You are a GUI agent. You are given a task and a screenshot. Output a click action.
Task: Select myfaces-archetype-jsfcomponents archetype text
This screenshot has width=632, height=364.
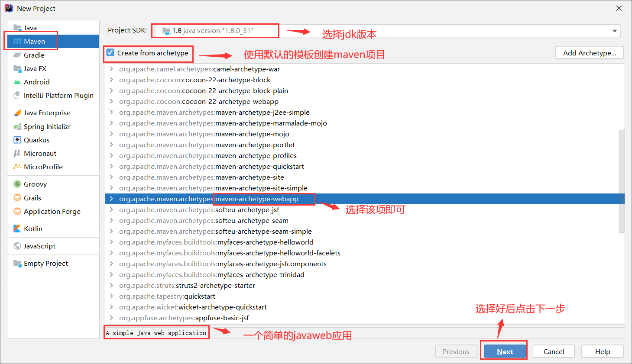[272, 264]
